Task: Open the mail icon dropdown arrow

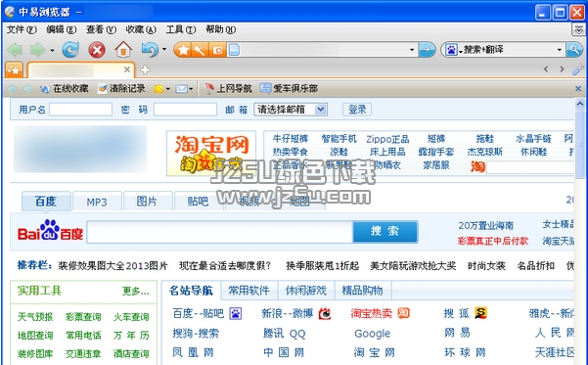Action: click(191, 89)
